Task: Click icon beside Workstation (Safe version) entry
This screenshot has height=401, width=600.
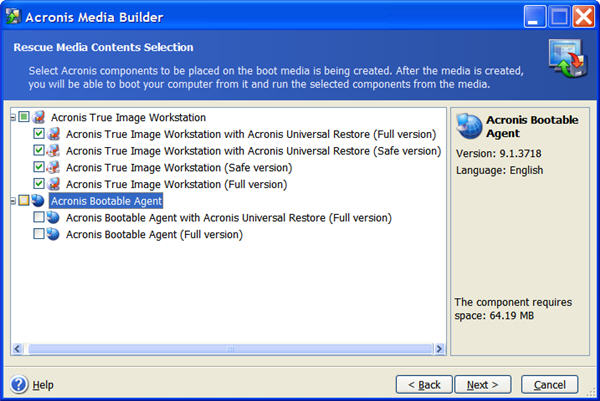Action: [54, 167]
